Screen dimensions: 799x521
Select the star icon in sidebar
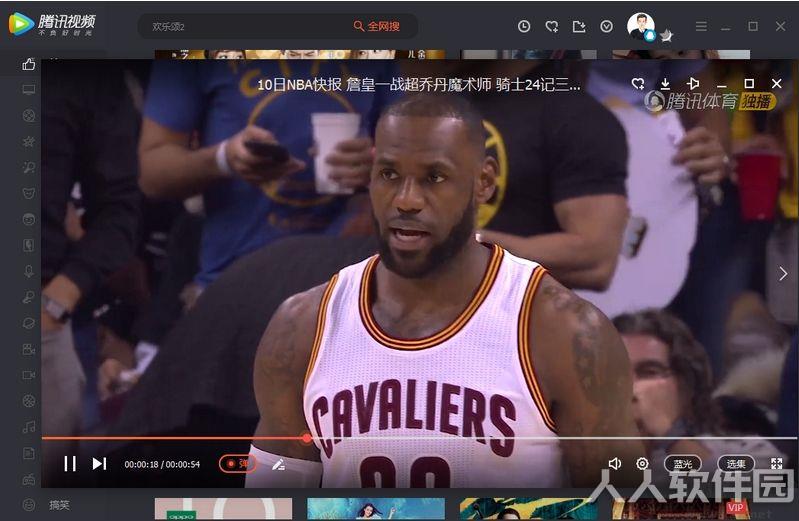pyautogui.click(x=29, y=142)
